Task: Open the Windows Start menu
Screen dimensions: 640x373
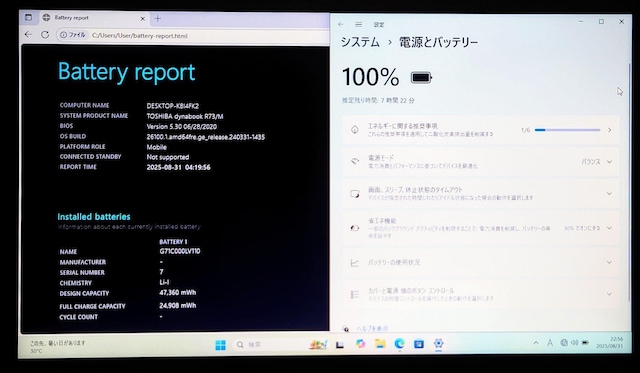Action: click(x=220, y=345)
